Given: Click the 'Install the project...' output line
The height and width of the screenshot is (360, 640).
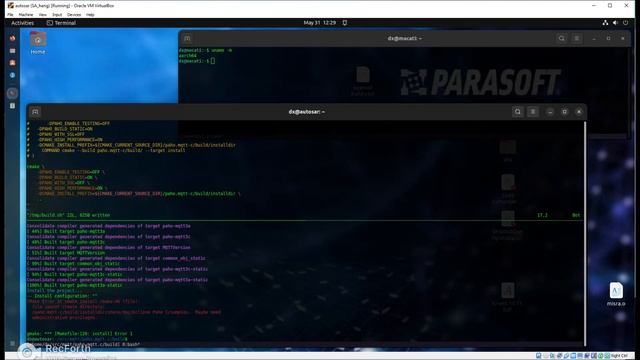Looking at the screenshot, I should [x=54, y=291].
